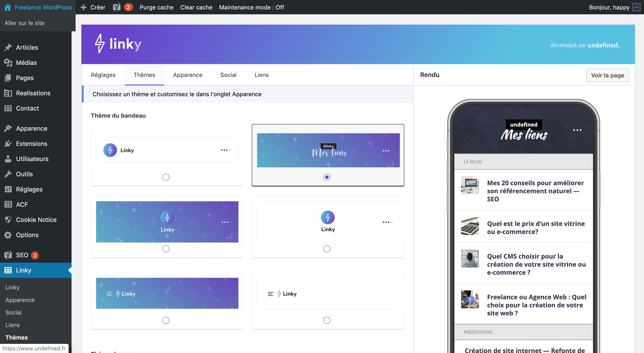The height and width of the screenshot is (353, 644).
Task: Click the Articles pin icon
Action: pyautogui.click(x=8, y=47)
